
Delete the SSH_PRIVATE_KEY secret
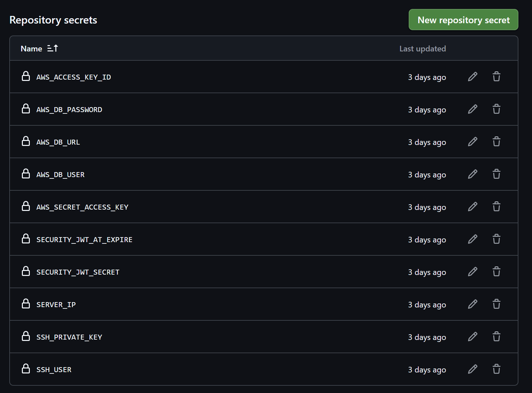click(496, 337)
